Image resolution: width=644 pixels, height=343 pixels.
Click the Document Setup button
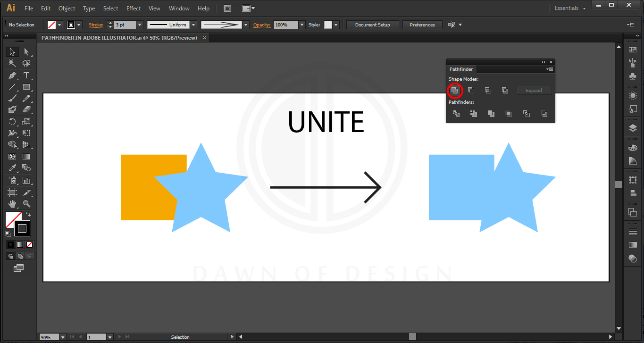[x=372, y=25]
